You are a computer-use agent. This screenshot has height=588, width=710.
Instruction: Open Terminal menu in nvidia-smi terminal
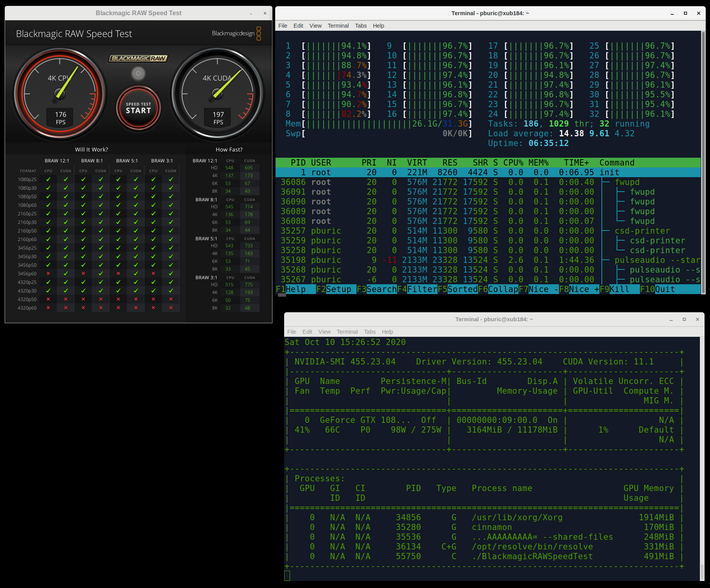click(x=347, y=332)
